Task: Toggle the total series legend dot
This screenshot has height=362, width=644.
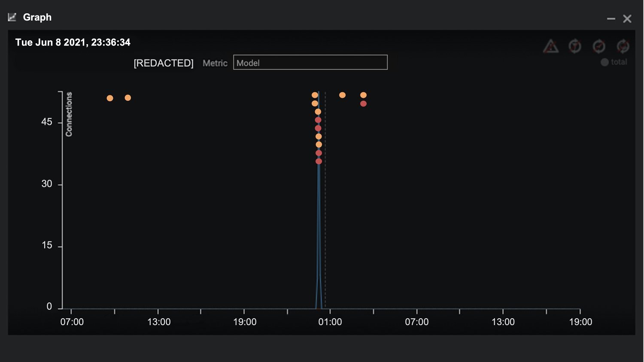Action: pyautogui.click(x=605, y=62)
